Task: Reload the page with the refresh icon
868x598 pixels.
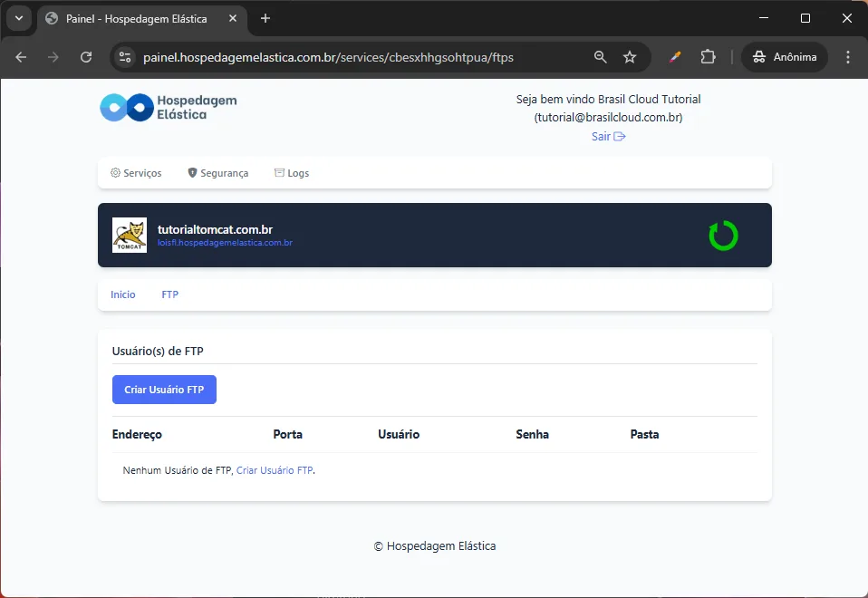Action: click(x=86, y=57)
